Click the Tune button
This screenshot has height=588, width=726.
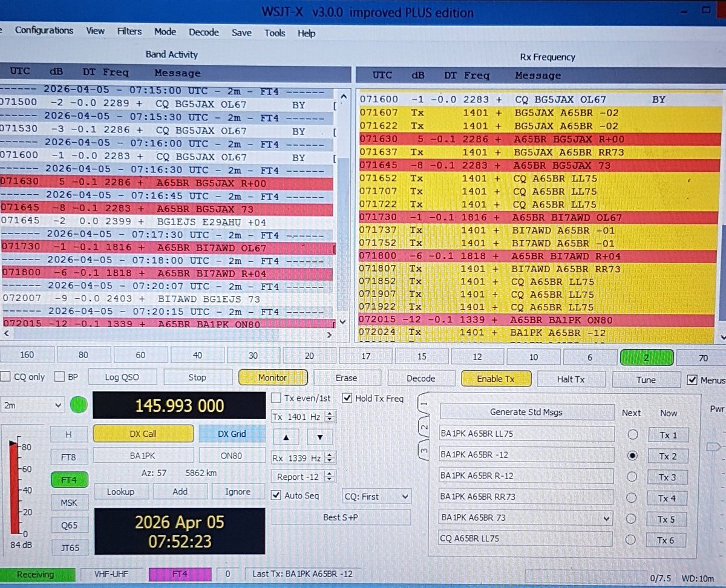pos(646,380)
